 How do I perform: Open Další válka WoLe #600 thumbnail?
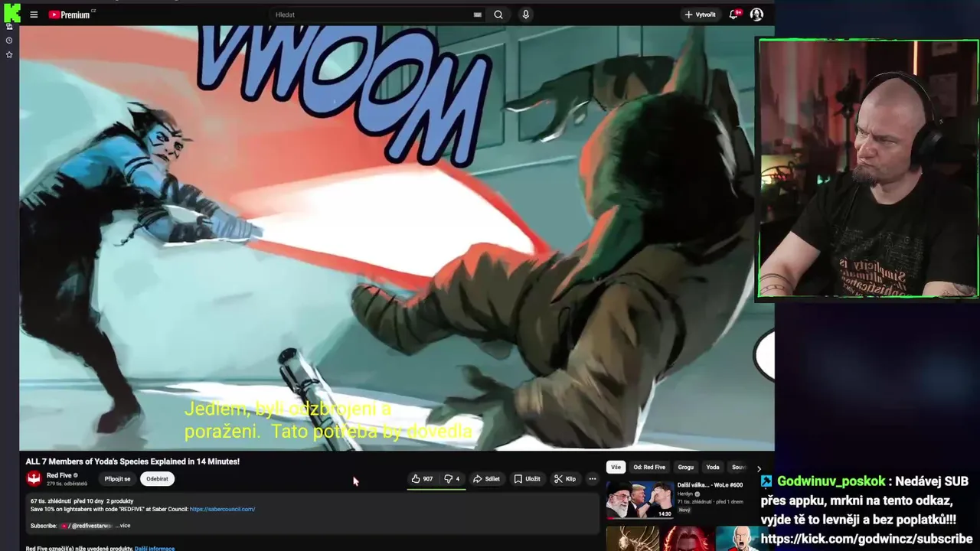640,500
